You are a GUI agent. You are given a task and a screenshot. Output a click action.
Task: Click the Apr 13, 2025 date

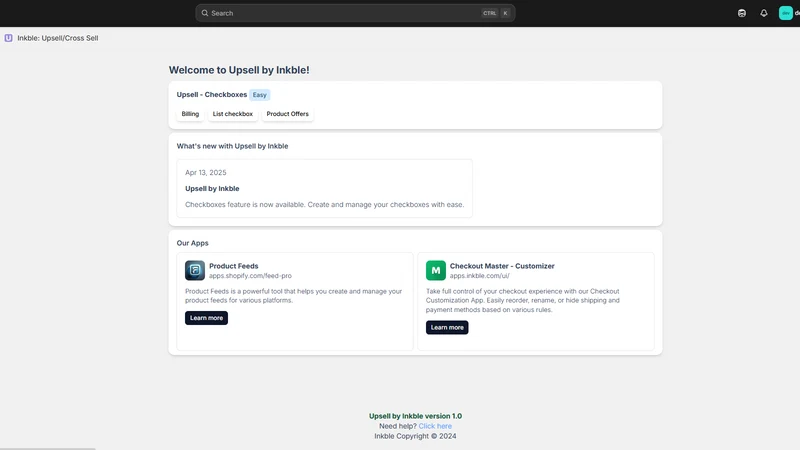pos(206,173)
